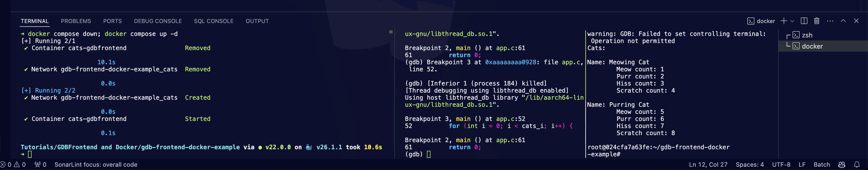Switch to the TERMINAL tab
Viewport: 868px width, 170px height.
tap(35, 21)
